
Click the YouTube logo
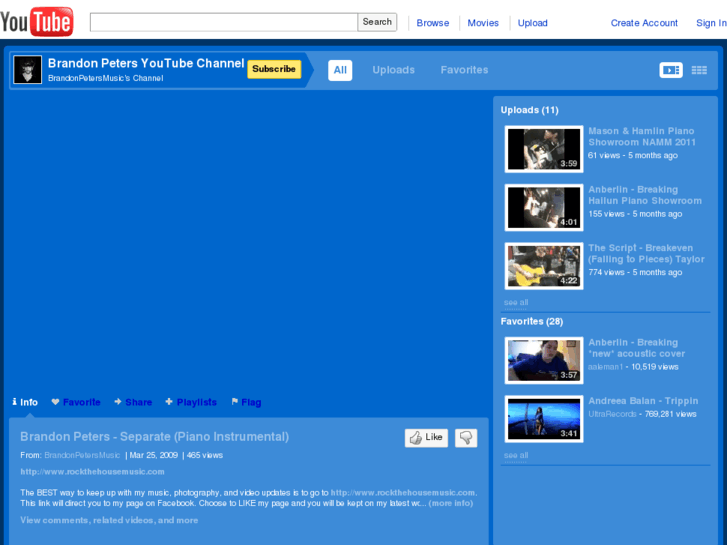(x=37, y=21)
